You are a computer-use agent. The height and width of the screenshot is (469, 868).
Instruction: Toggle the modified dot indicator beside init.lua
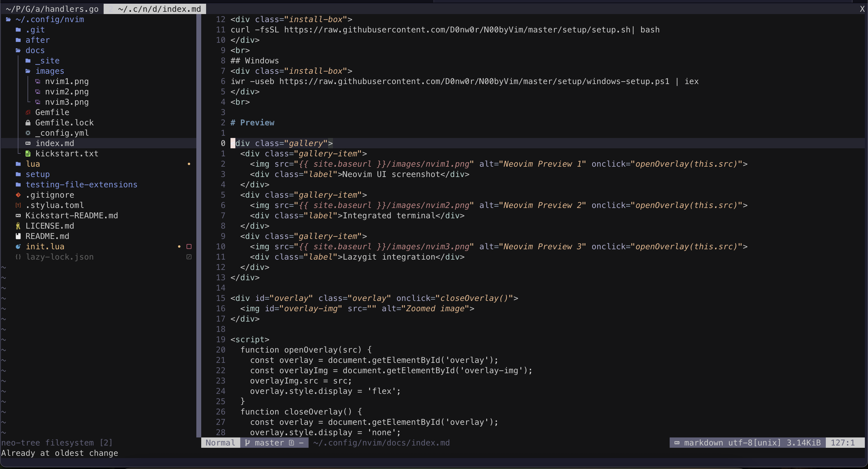click(x=179, y=247)
